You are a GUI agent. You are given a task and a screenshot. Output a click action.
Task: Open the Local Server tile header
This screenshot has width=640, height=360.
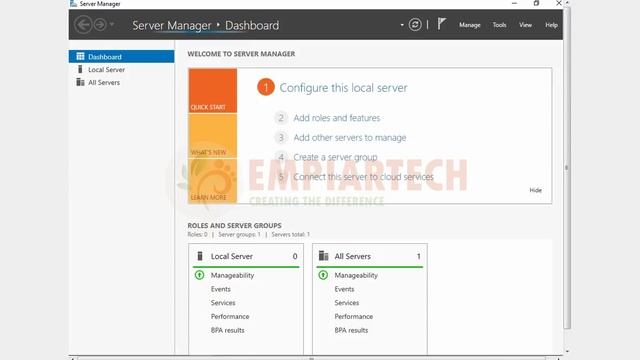246,256
